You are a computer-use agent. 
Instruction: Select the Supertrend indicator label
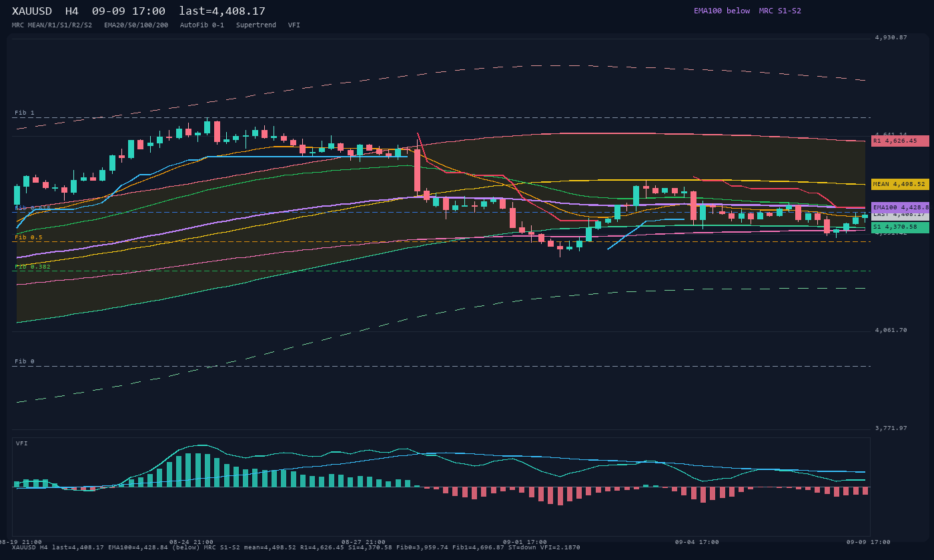pyautogui.click(x=256, y=25)
